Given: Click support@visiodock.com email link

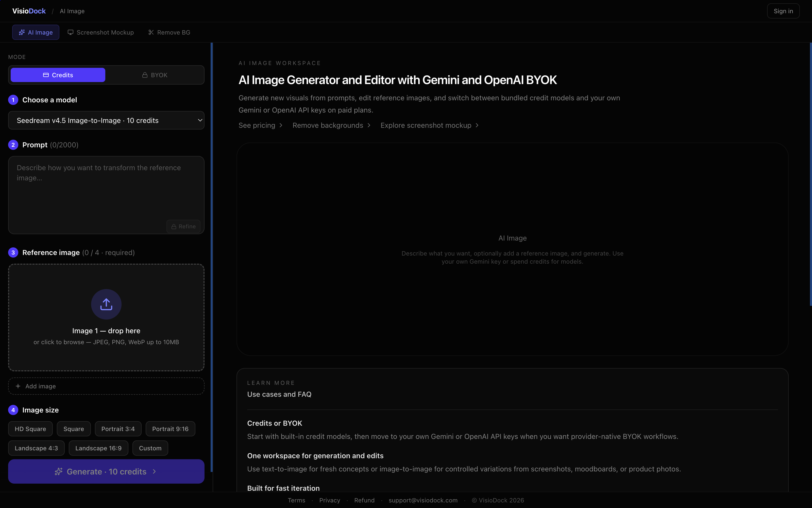Looking at the screenshot, I should 423,500.
